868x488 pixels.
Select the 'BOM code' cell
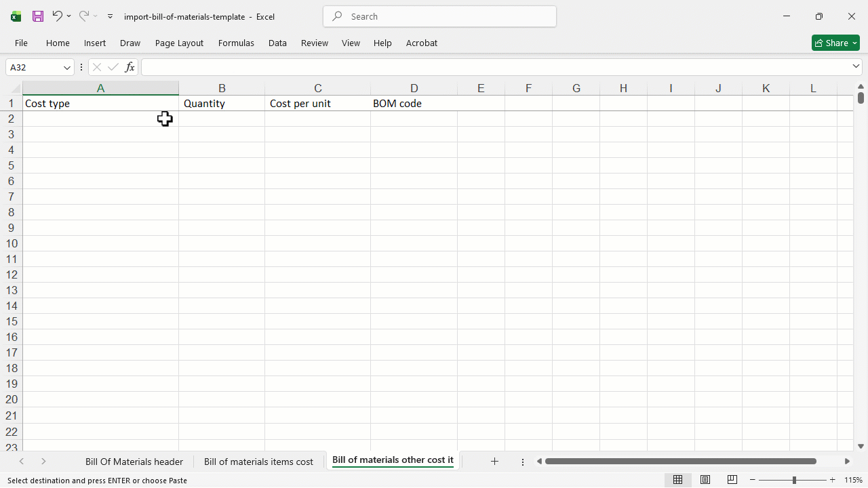pos(414,104)
